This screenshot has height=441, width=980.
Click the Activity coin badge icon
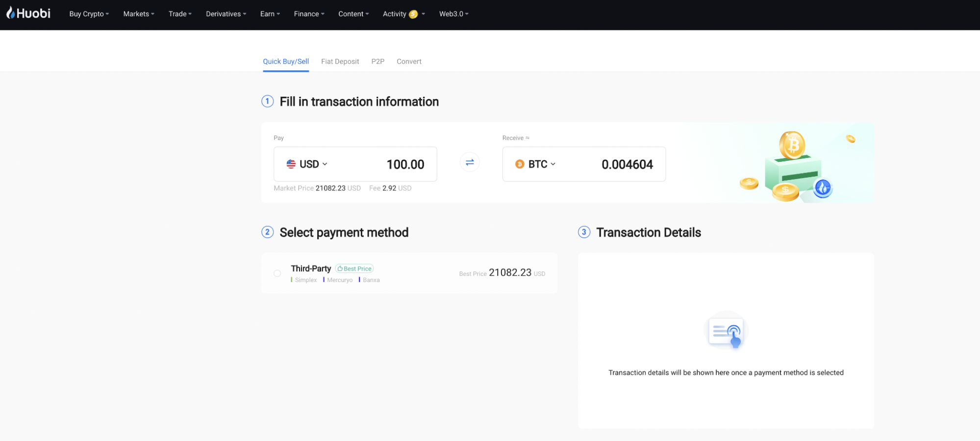(x=413, y=14)
